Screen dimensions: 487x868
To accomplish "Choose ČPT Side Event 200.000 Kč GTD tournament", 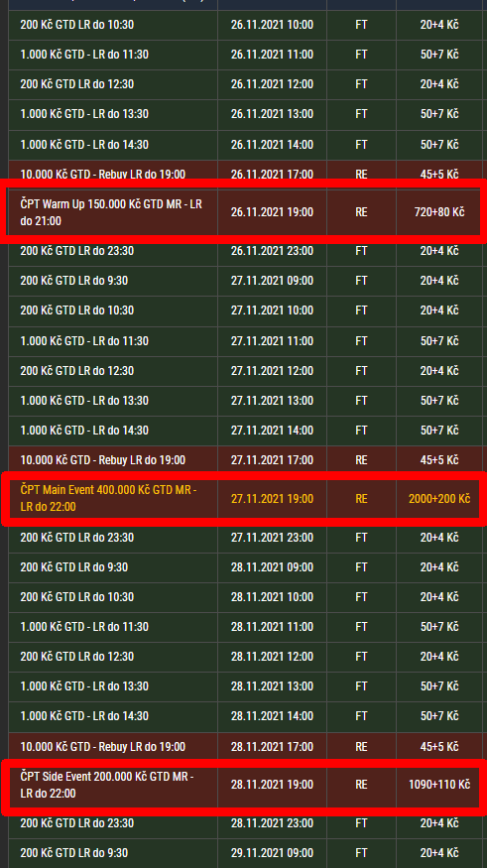I will click(x=245, y=785).
